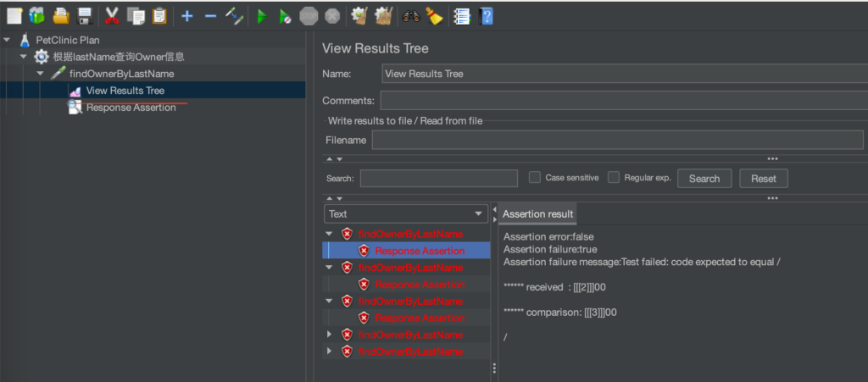Collapse the findOwnerByLastName sampler node in test plan

click(40, 74)
